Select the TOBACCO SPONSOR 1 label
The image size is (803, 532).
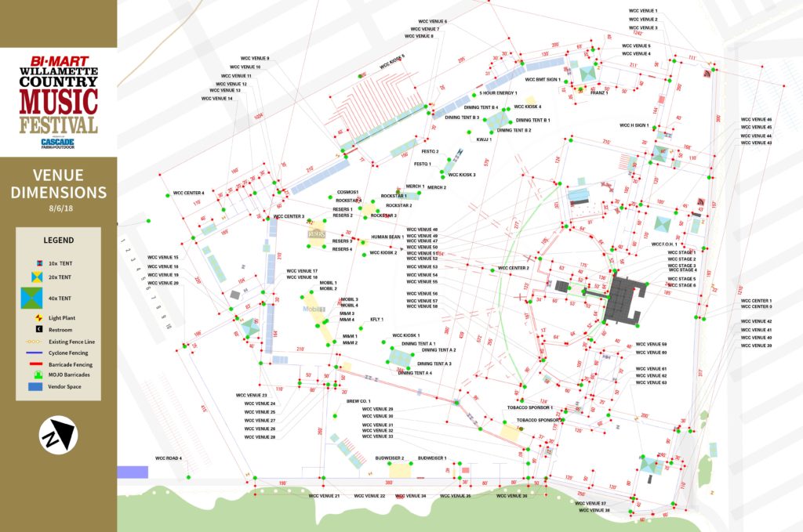click(x=530, y=407)
